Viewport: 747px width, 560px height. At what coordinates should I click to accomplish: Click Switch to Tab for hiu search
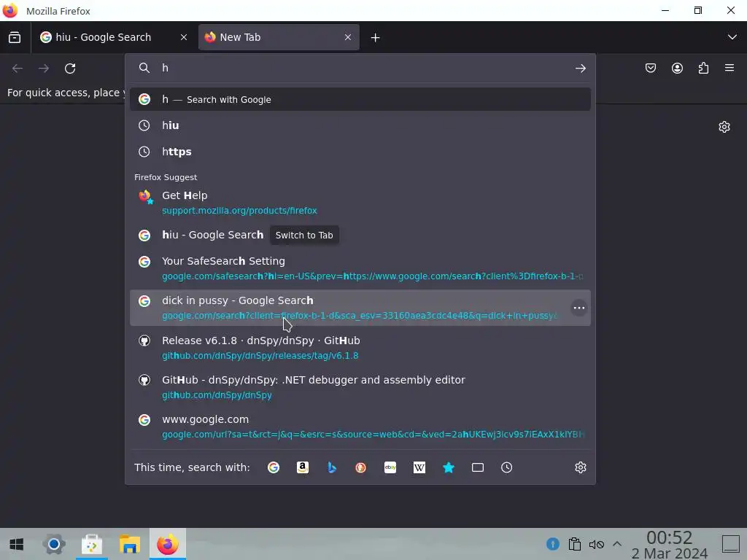click(x=304, y=236)
